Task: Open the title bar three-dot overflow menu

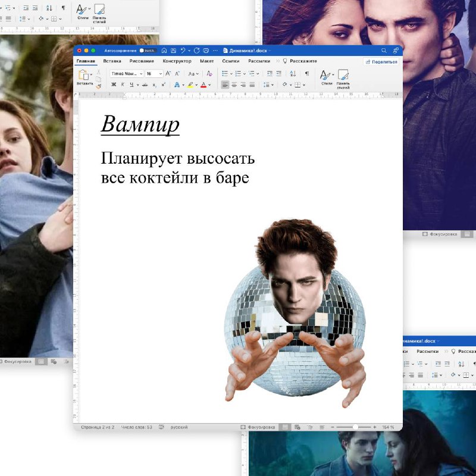Action: pyautogui.click(x=215, y=51)
